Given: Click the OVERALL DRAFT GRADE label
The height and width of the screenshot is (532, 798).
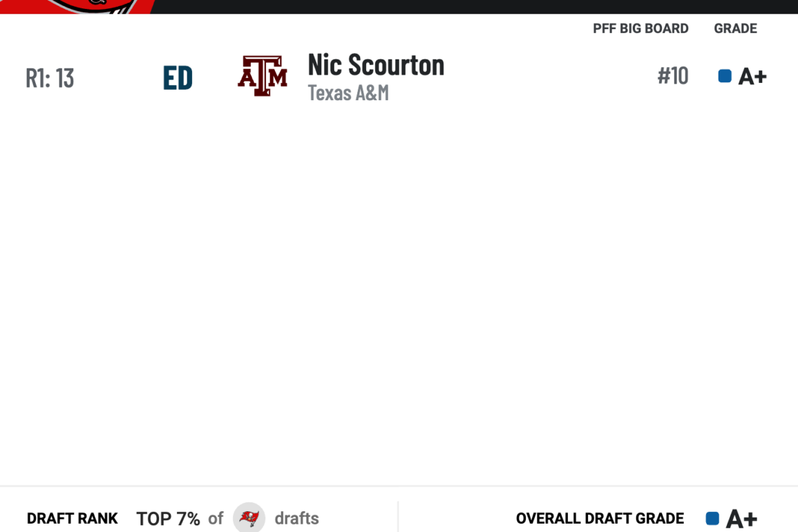Looking at the screenshot, I should (x=600, y=518).
